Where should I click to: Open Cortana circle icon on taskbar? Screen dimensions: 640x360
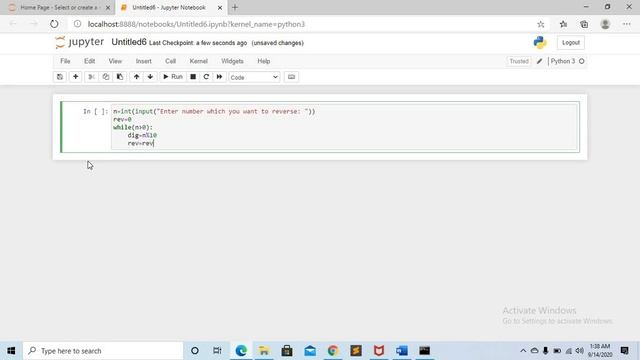pos(195,351)
